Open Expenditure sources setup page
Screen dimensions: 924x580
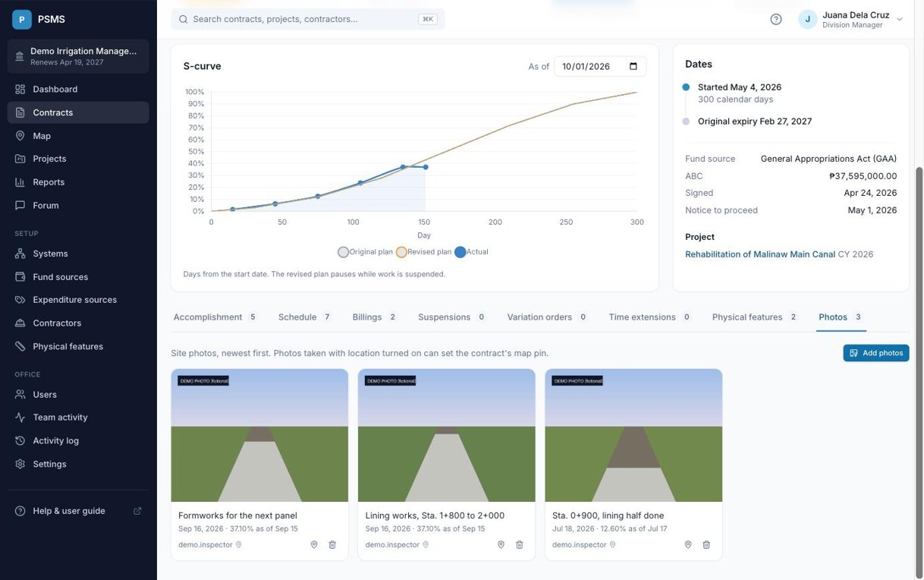coord(78,300)
